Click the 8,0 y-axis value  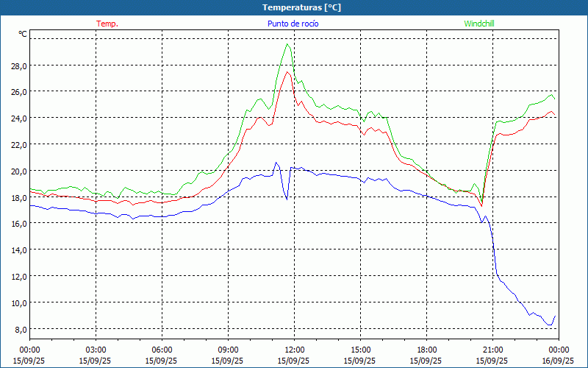pos(20,329)
